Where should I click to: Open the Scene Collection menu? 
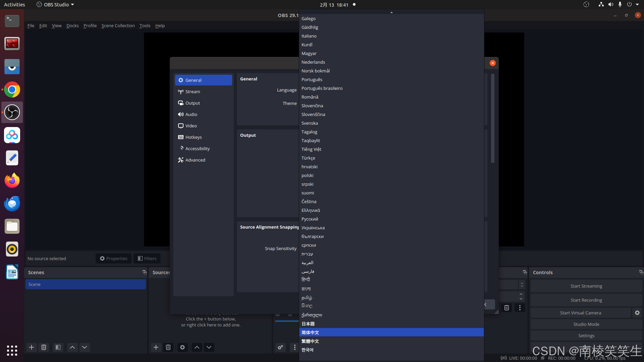coord(118,25)
